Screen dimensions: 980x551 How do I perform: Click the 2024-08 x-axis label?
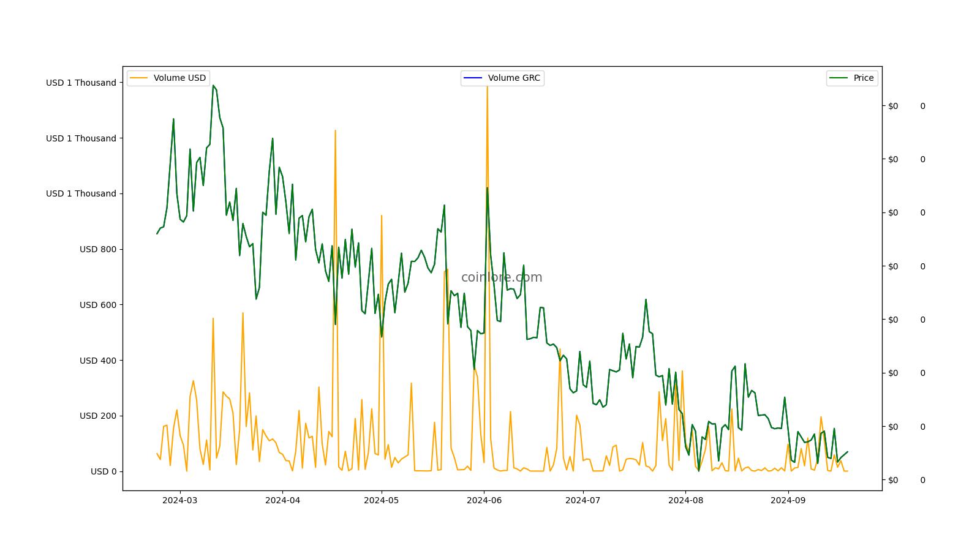tap(685, 500)
